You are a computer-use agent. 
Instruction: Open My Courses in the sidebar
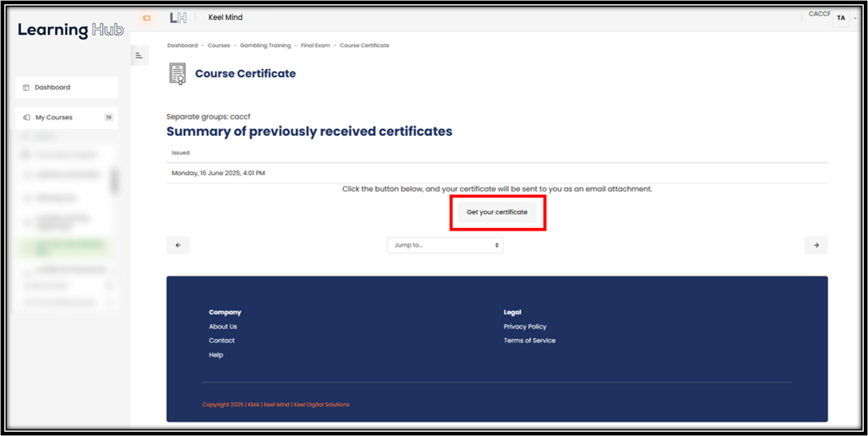click(67, 117)
